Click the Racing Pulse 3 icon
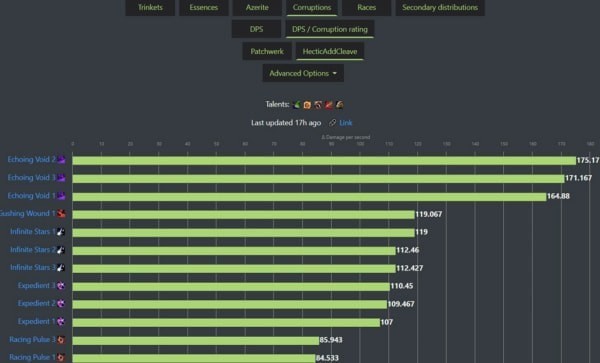The image size is (600, 363). tap(61, 340)
